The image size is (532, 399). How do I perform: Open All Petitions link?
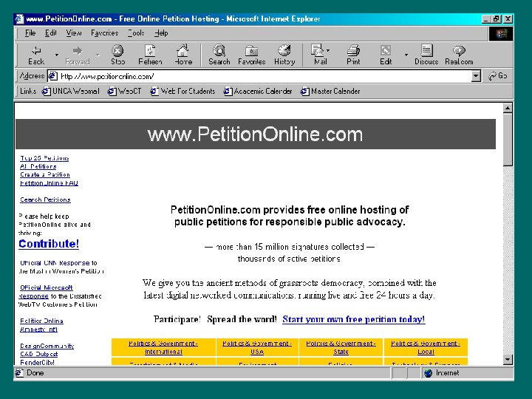click(38, 166)
